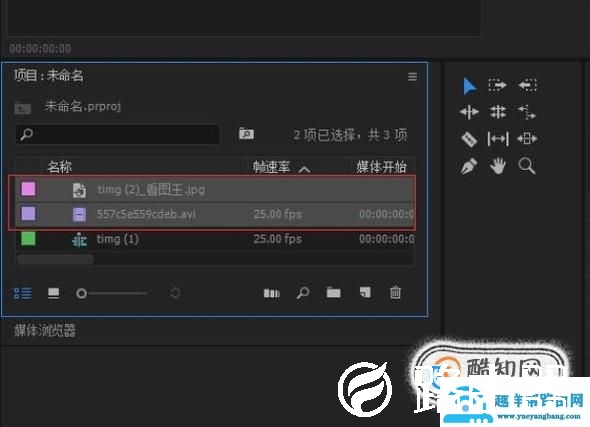Screen dimensions: 590x427
Task: Click the New Item icon
Action: (x=365, y=292)
